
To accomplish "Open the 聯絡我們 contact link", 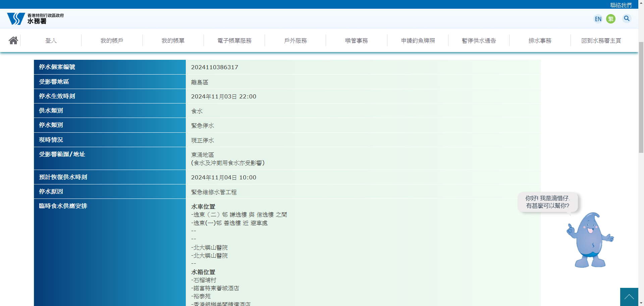I will 621,5.
